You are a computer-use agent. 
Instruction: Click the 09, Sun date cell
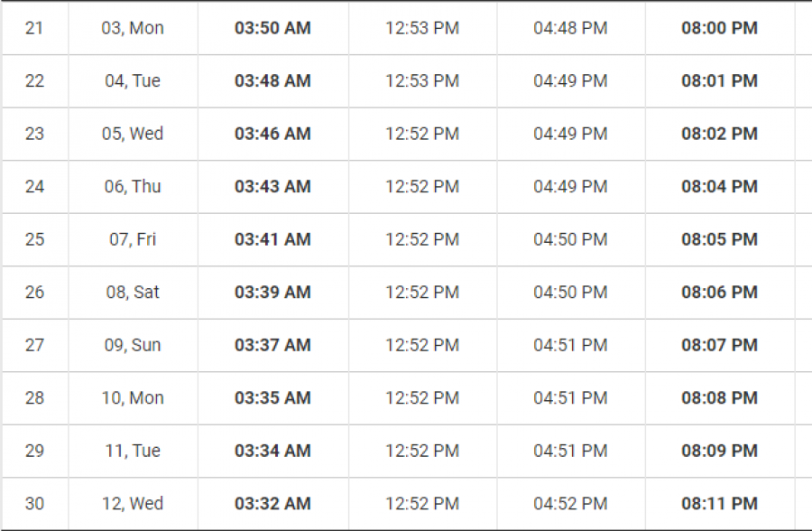(133, 345)
